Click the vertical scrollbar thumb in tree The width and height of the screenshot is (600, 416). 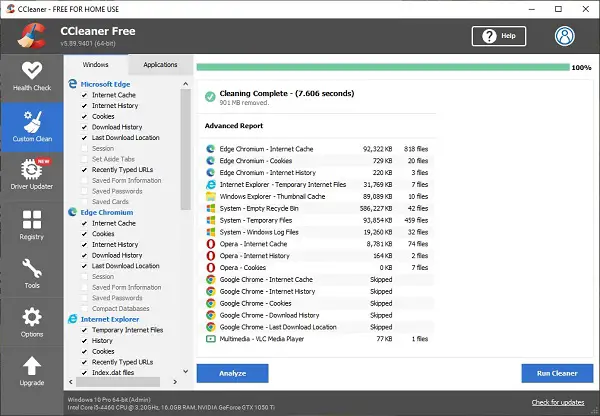coord(186,149)
